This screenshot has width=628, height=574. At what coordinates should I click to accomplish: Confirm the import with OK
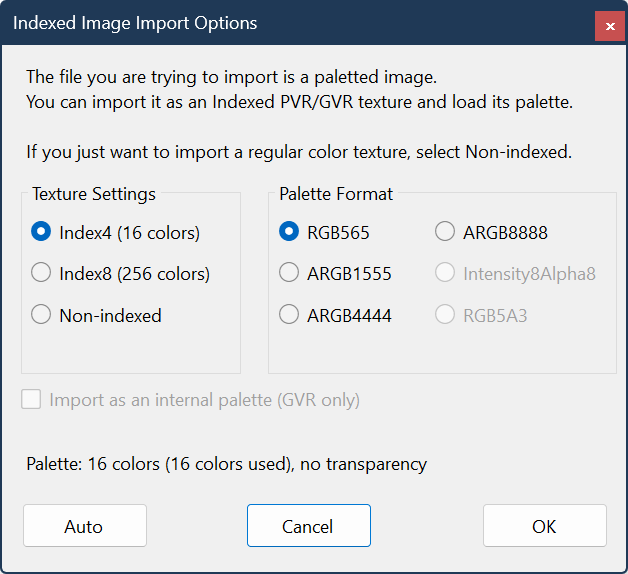[x=544, y=526]
